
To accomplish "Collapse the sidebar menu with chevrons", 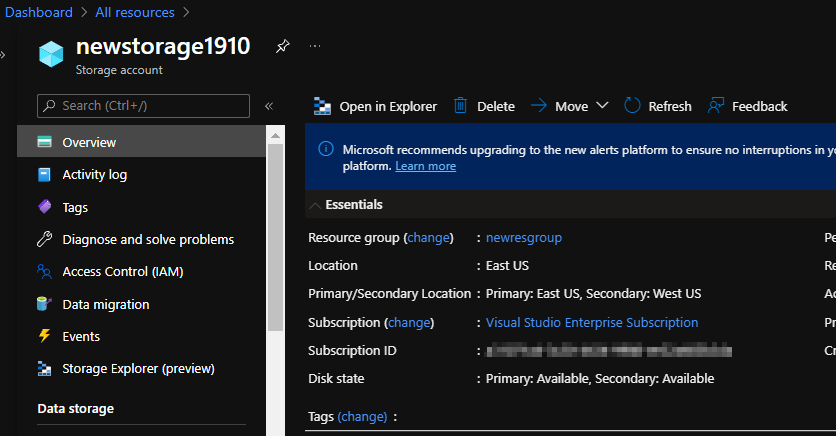I will (268, 106).
